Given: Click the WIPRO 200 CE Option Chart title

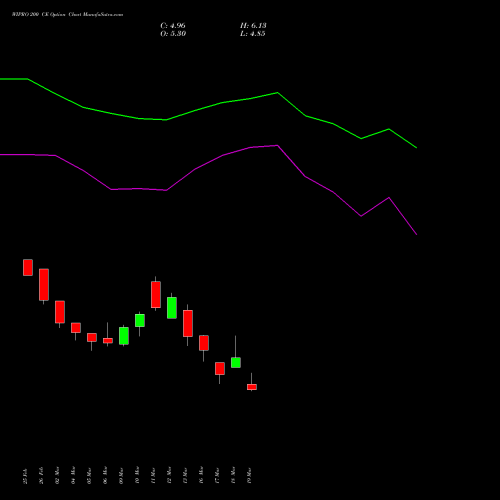Looking at the screenshot, I should pos(67,15).
